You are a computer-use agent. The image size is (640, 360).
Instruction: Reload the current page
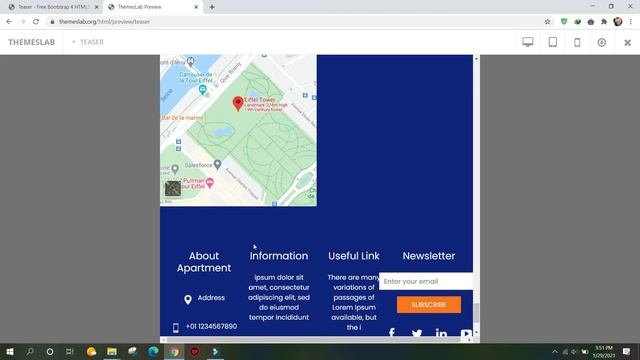coord(36,22)
